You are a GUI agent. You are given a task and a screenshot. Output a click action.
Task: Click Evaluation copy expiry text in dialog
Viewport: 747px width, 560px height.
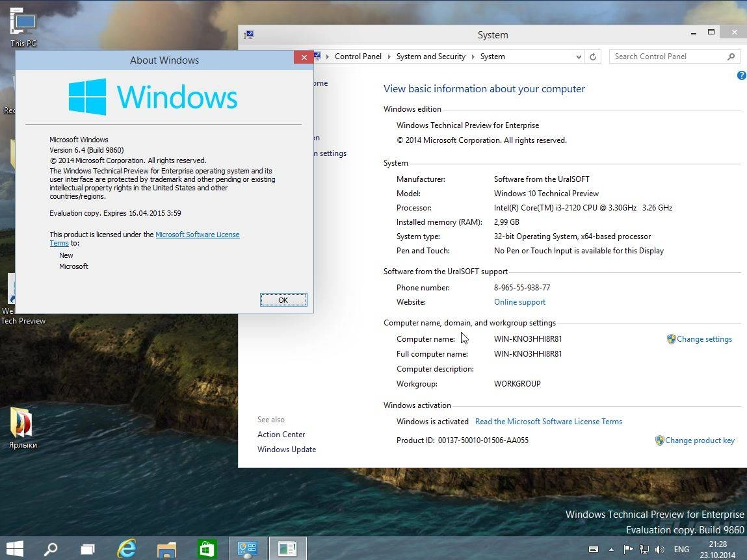(x=115, y=213)
